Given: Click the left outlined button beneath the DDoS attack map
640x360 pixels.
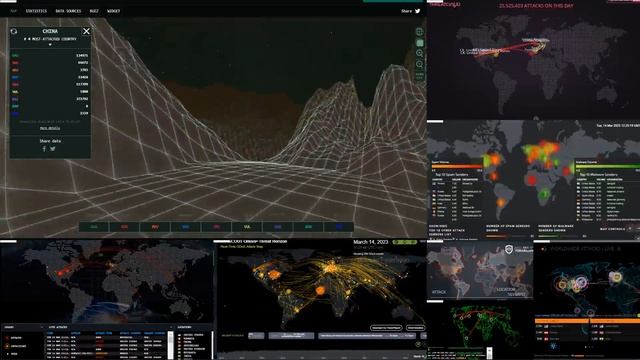Looking at the screenshot, I should 386,328.
